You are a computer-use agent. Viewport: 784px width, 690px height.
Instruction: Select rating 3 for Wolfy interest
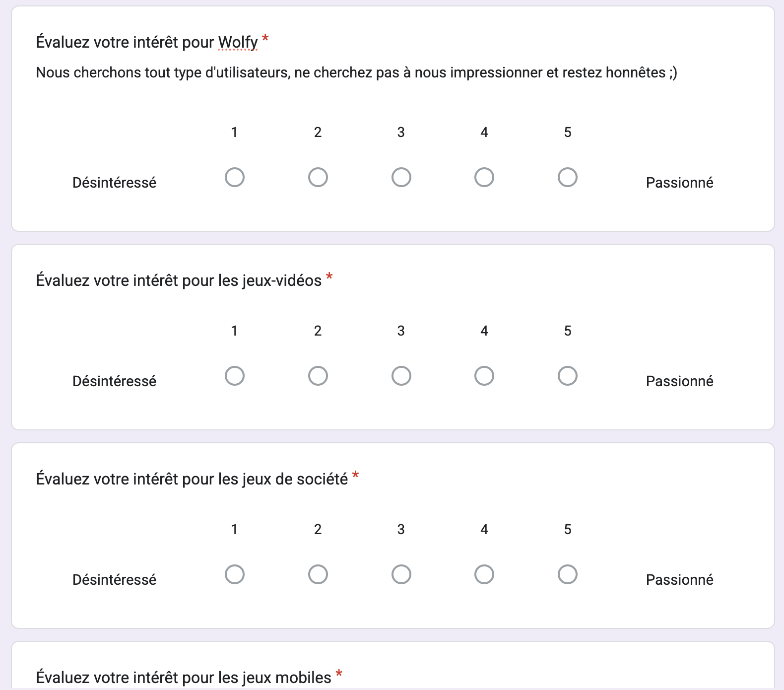401,177
